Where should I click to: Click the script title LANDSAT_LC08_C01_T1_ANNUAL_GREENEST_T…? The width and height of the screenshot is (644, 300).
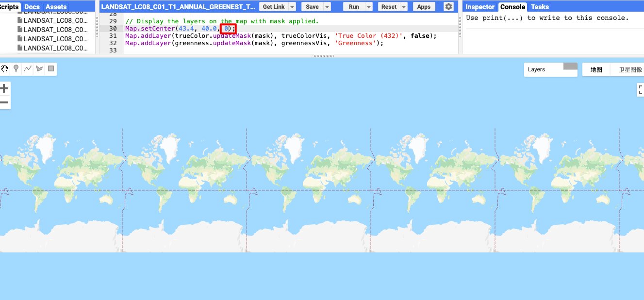tap(178, 7)
